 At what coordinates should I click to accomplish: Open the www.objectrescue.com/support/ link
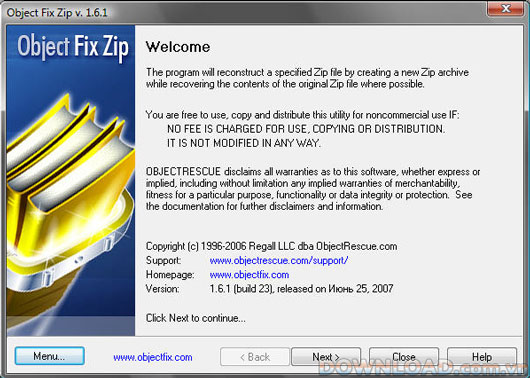pos(279,261)
